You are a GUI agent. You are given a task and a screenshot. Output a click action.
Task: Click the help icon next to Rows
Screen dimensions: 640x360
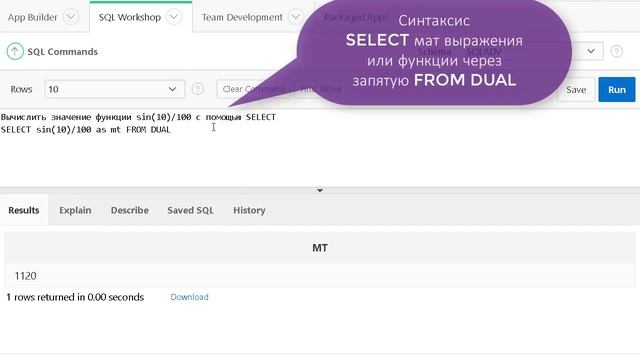tap(198, 89)
